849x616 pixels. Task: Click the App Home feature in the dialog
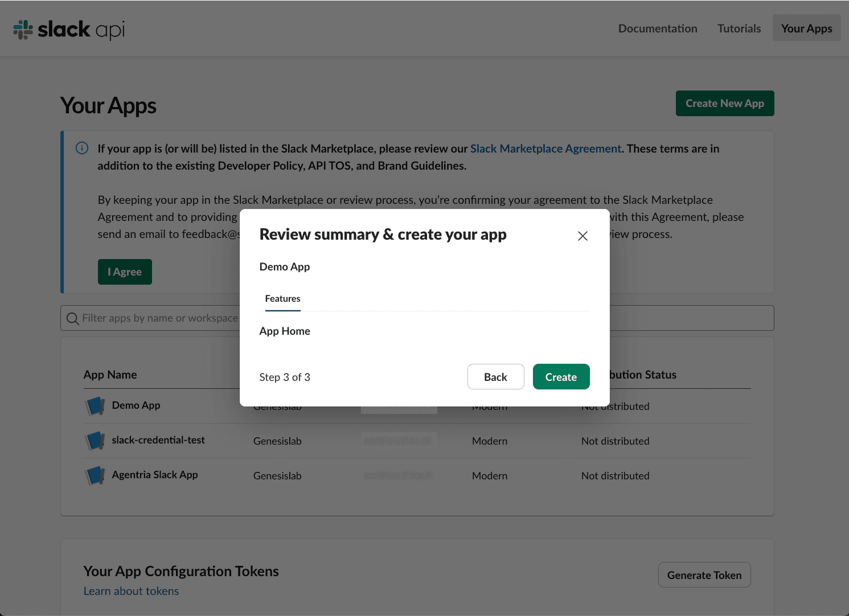click(x=285, y=331)
